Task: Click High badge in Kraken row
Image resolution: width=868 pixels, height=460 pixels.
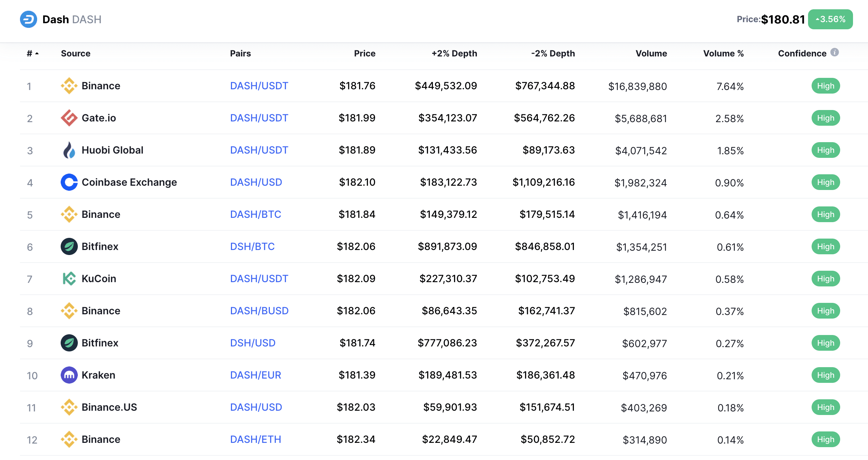Action: 826,375
